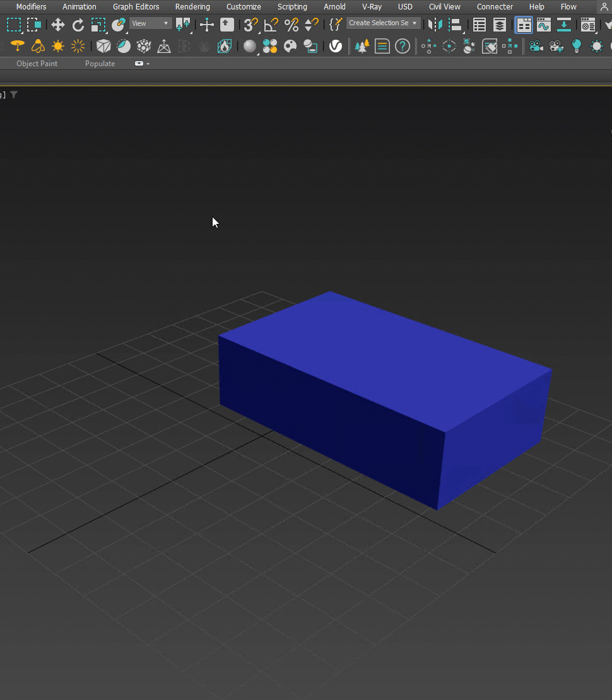Viewport: 612px width, 700px height.
Task: Click the camera with plus icon
Action: click(556, 46)
